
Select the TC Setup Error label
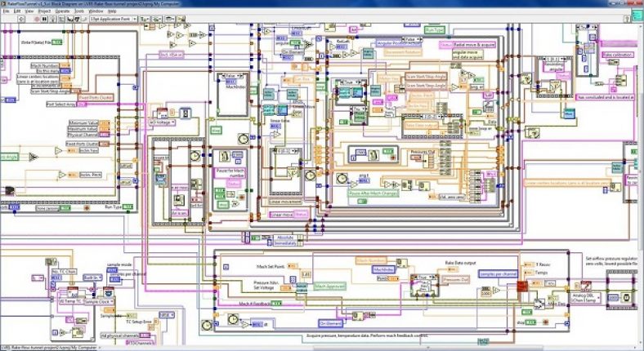[x=138, y=322]
